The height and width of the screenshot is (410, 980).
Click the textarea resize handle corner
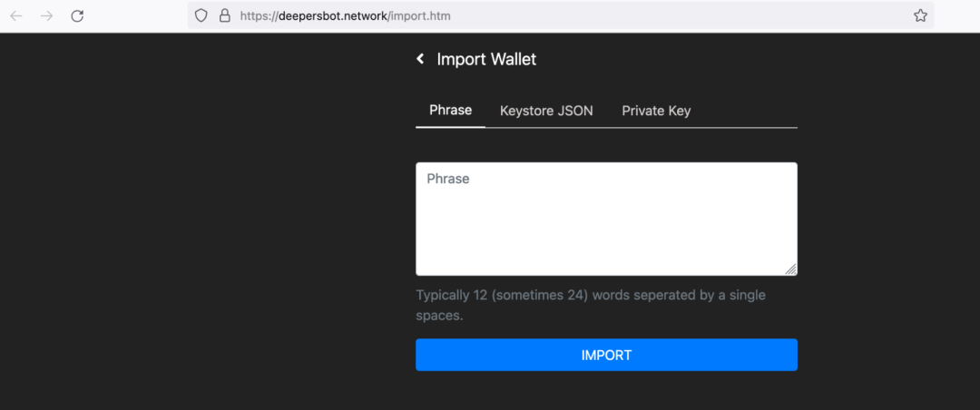tap(791, 269)
